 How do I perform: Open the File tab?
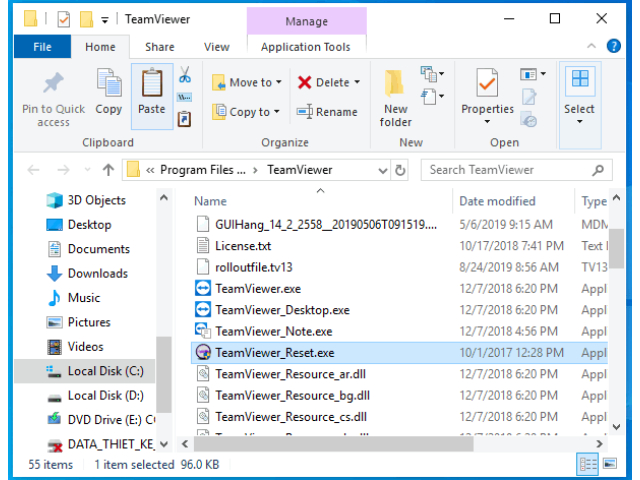pyautogui.click(x=42, y=47)
